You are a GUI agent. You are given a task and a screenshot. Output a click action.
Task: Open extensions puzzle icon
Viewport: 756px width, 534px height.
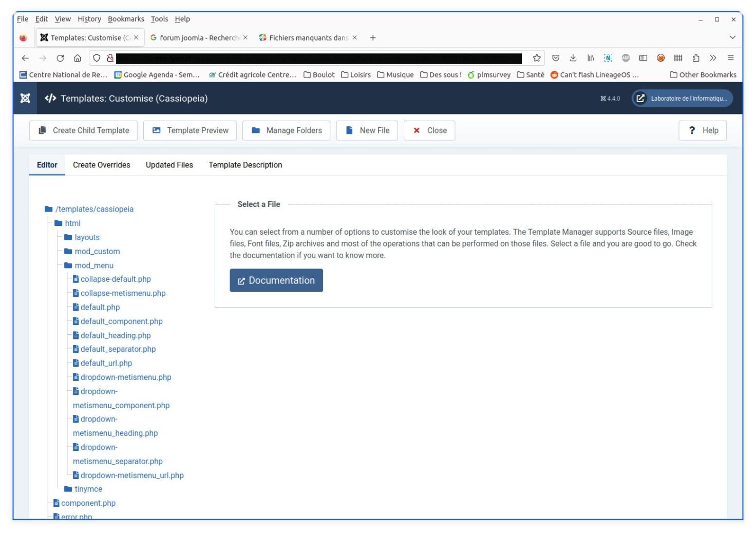click(696, 58)
